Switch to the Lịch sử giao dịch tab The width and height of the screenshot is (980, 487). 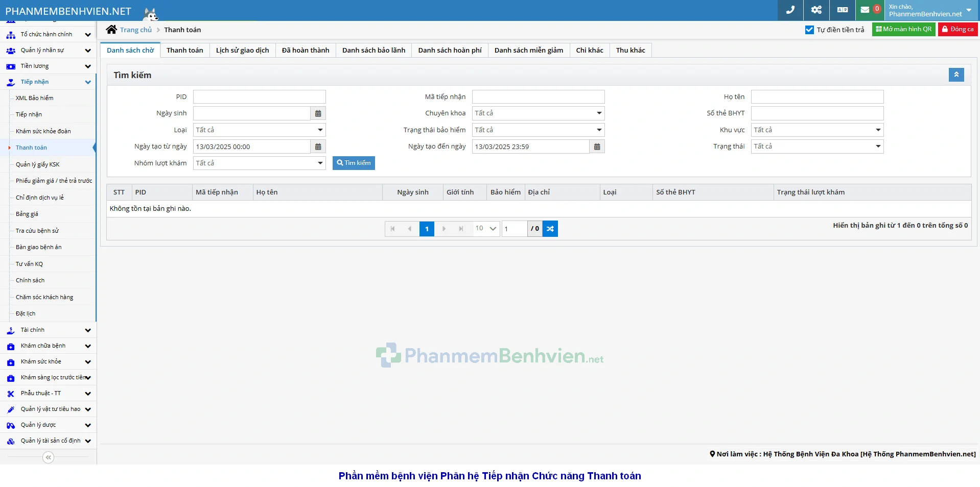click(x=242, y=50)
